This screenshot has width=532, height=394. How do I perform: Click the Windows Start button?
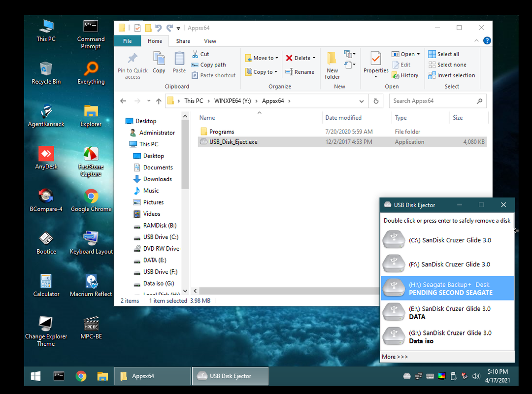(x=35, y=376)
